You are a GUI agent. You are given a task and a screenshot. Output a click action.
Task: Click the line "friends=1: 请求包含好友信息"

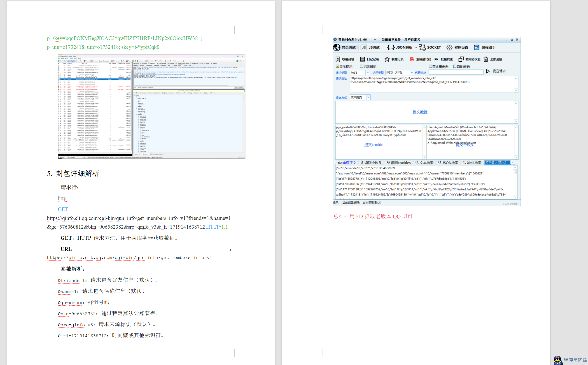(x=108, y=280)
